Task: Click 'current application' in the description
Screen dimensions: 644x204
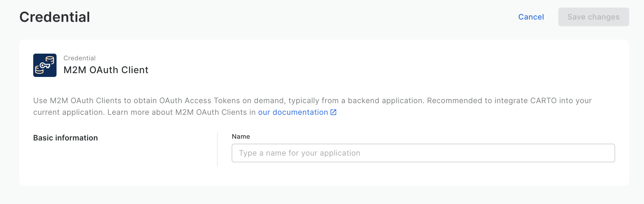Action: (69, 112)
